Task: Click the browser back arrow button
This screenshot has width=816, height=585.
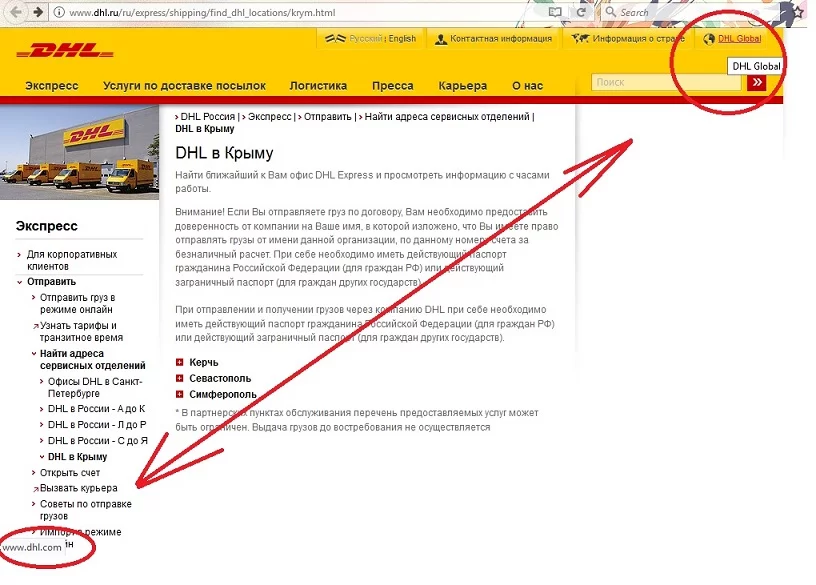Action: (x=16, y=12)
